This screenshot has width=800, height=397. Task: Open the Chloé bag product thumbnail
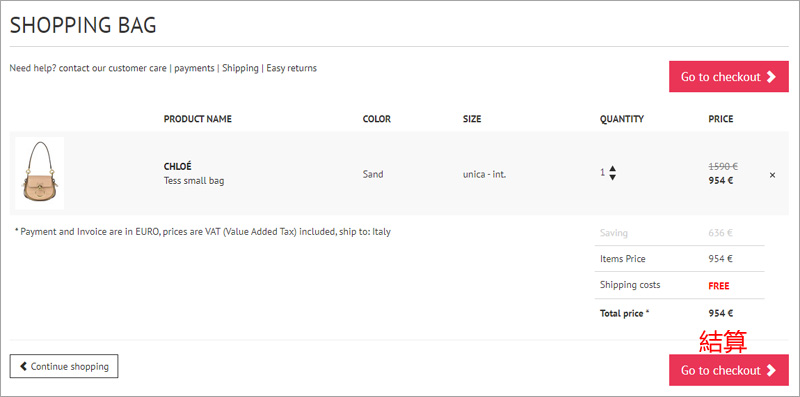(x=40, y=173)
